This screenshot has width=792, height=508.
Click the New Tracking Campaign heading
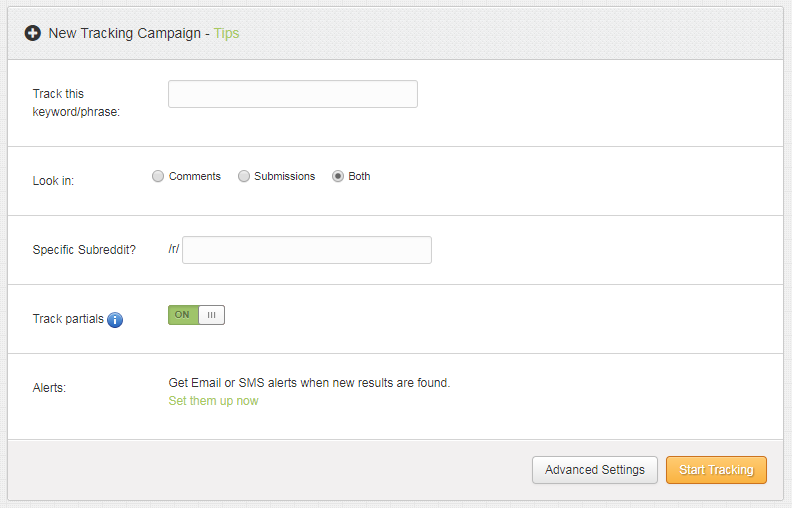point(125,33)
